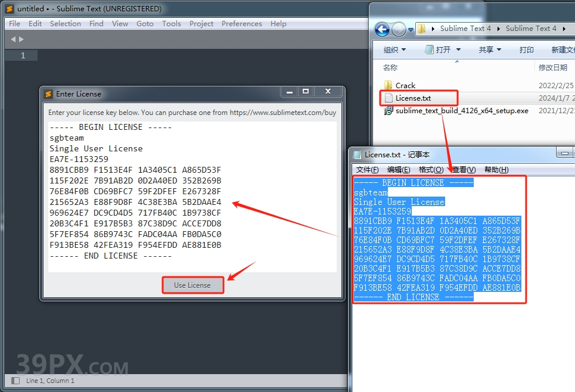Viewport: 575px width, 392px height.
Task: Sort files by the 修改日期 column header
Action: [x=552, y=67]
